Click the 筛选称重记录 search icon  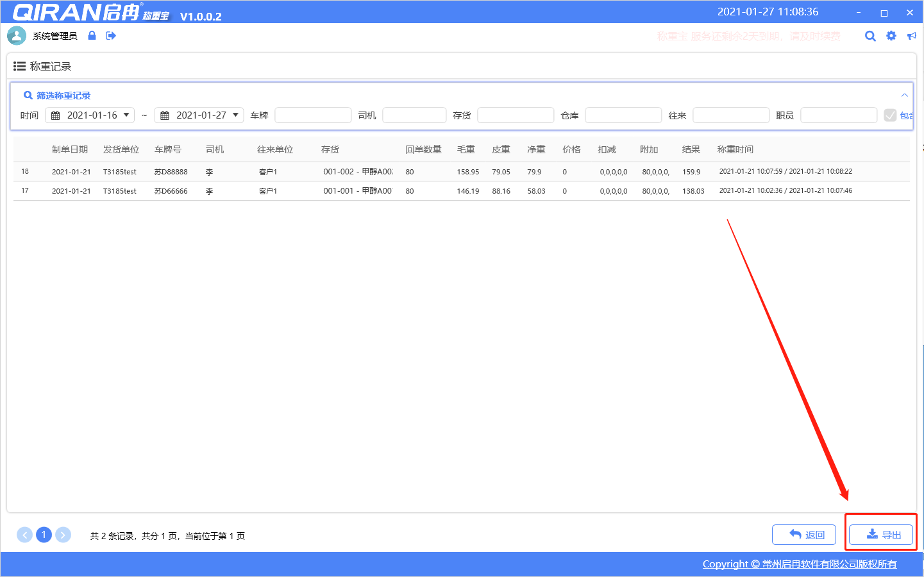tap(28, 96)
